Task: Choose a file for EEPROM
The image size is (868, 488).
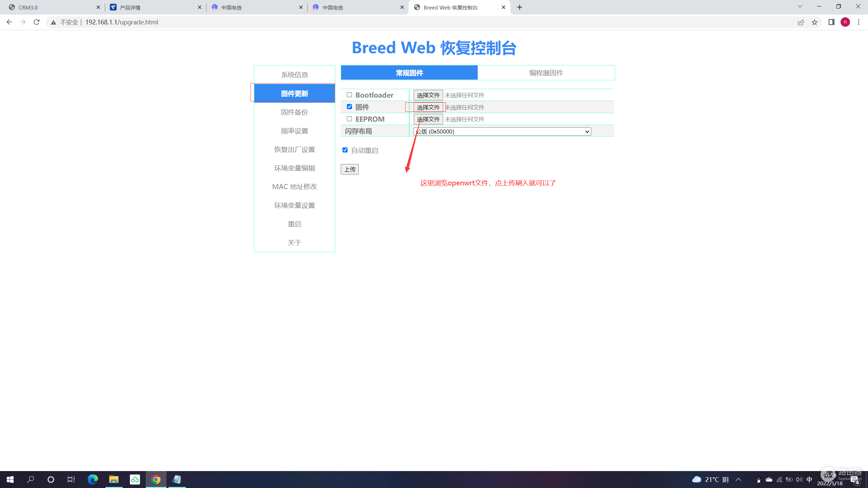Action: (x=428, y=119)
